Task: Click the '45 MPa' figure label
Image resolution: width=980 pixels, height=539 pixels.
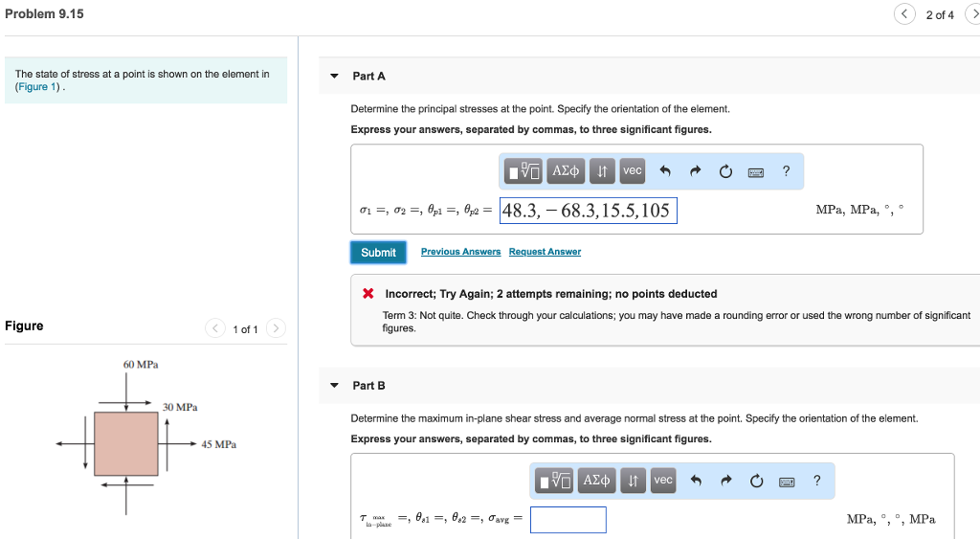Action: tap(219, 444)
